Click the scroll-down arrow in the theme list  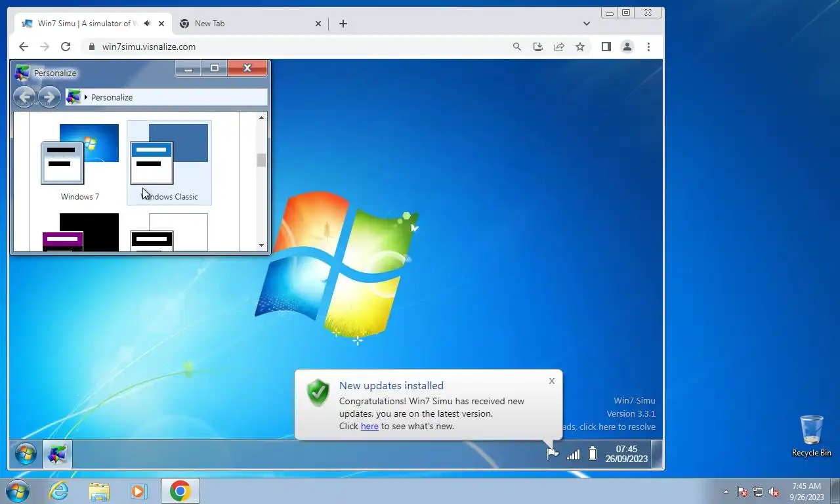click(261, 245)
